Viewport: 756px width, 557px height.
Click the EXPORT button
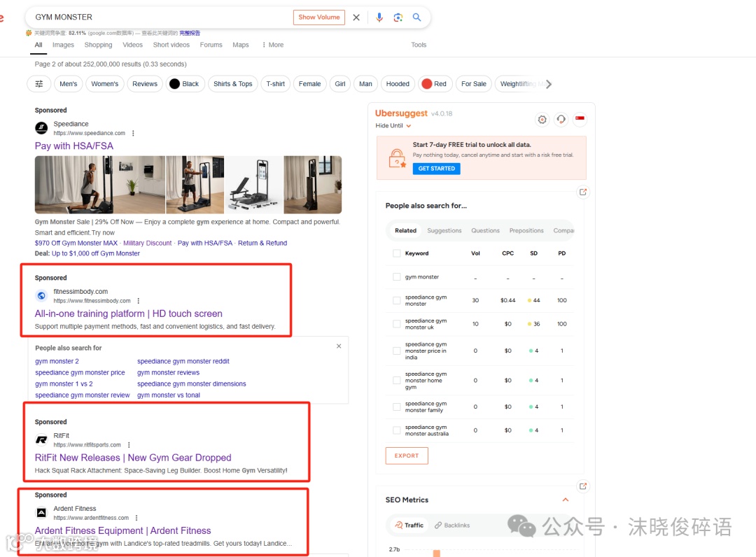[x=407, y=456]
